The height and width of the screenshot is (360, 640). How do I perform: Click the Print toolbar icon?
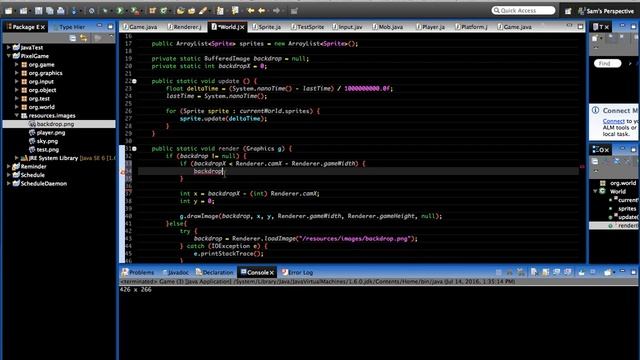click(60, 11)
